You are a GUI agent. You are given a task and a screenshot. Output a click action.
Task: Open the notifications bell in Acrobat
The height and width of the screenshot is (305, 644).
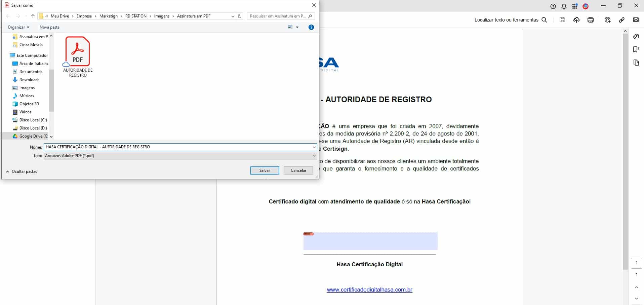coord(564,6)
